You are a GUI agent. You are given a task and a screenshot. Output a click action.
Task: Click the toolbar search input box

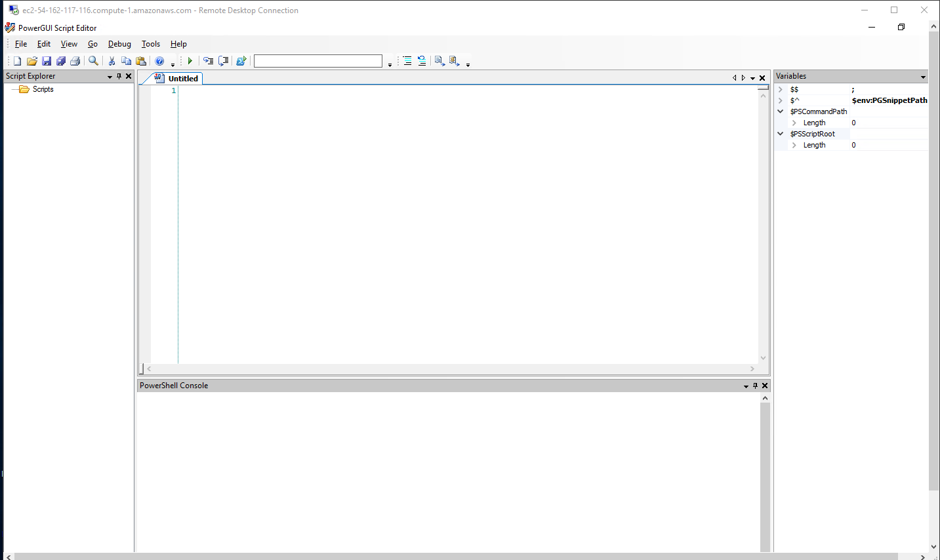click(317, 61)
